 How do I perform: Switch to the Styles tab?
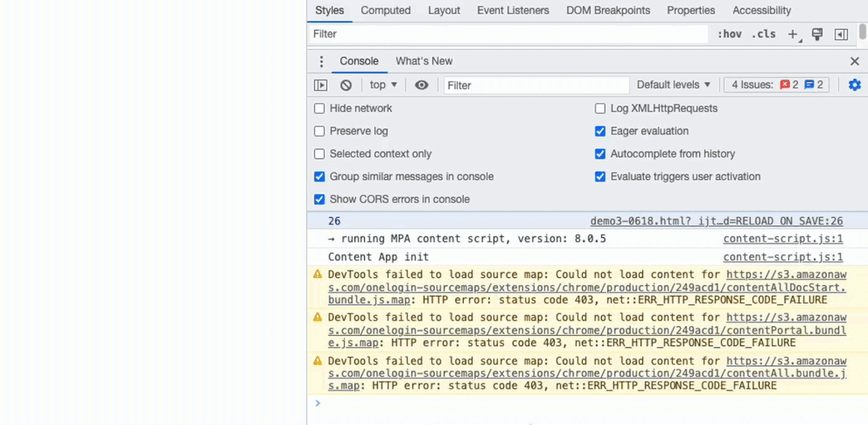tap(330, 10)
